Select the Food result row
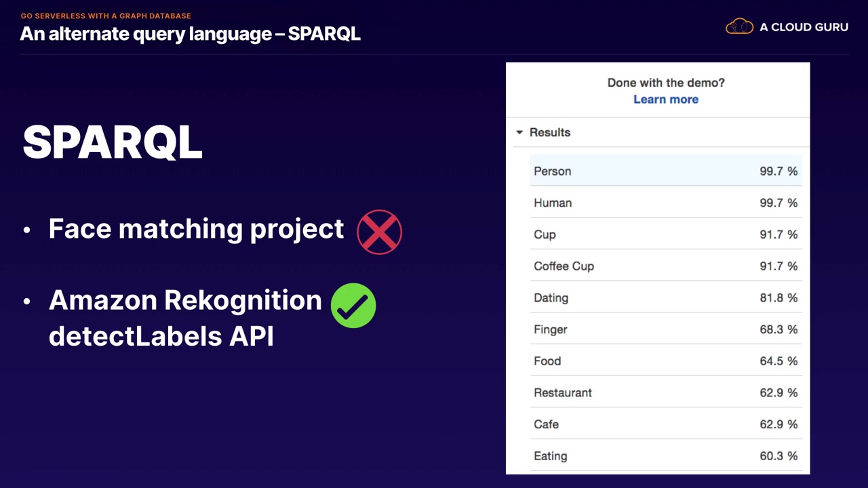Screen dimensions: 868x488 [x=665, y=361]
